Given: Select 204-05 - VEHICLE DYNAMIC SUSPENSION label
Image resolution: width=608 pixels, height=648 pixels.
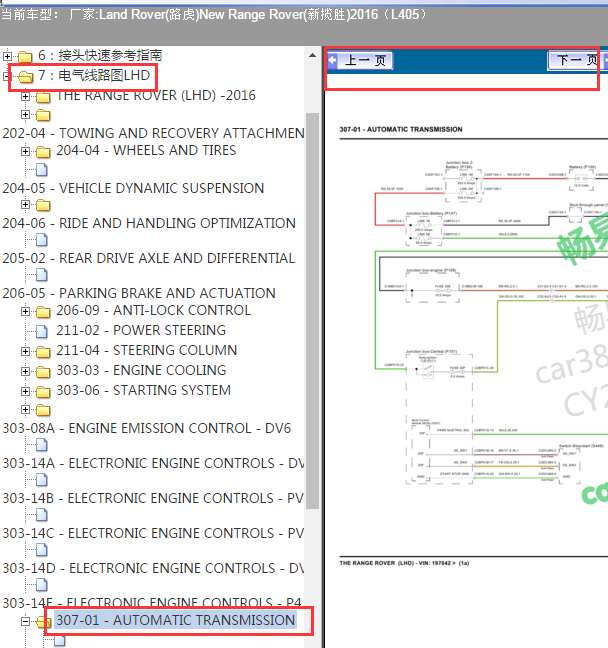Looking at the screenshot, I should pyautogui.click(x=133, y=188).
